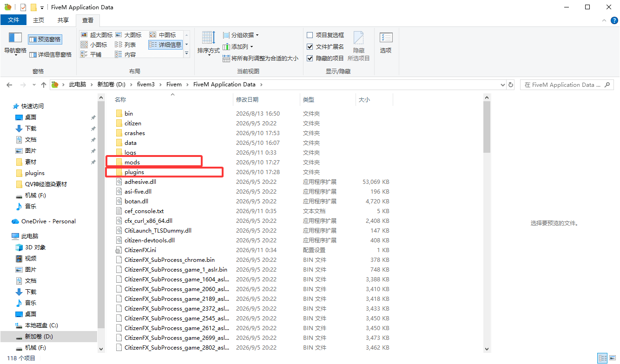Select Content (内容) layout

click(x=125, y=54)
